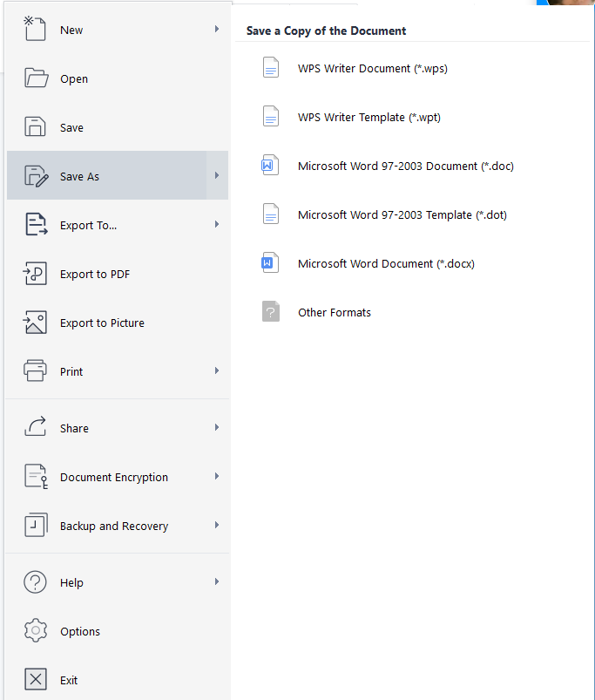Expand the Print submenu arrow
This screenshot has height=700, width=595.
(216, 371)
